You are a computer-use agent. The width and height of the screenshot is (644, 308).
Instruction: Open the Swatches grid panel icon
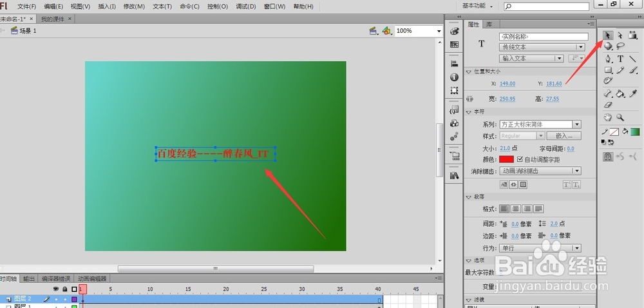coord(454,44)
